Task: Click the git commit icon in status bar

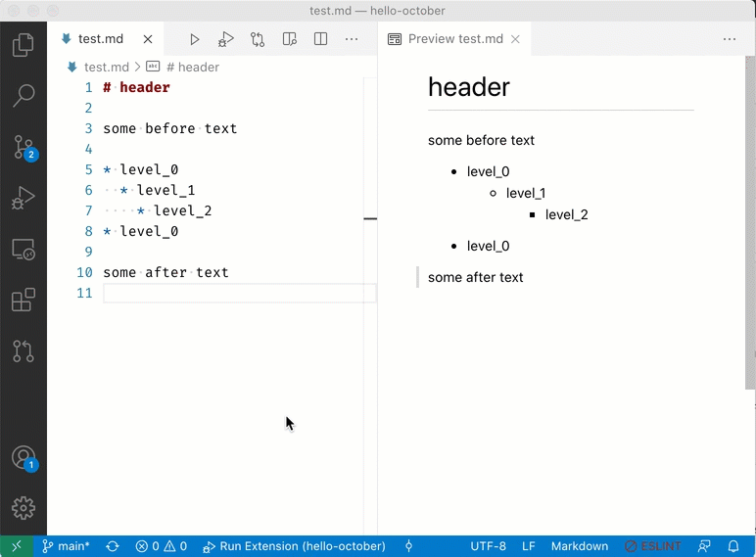Action: [409, 546]
